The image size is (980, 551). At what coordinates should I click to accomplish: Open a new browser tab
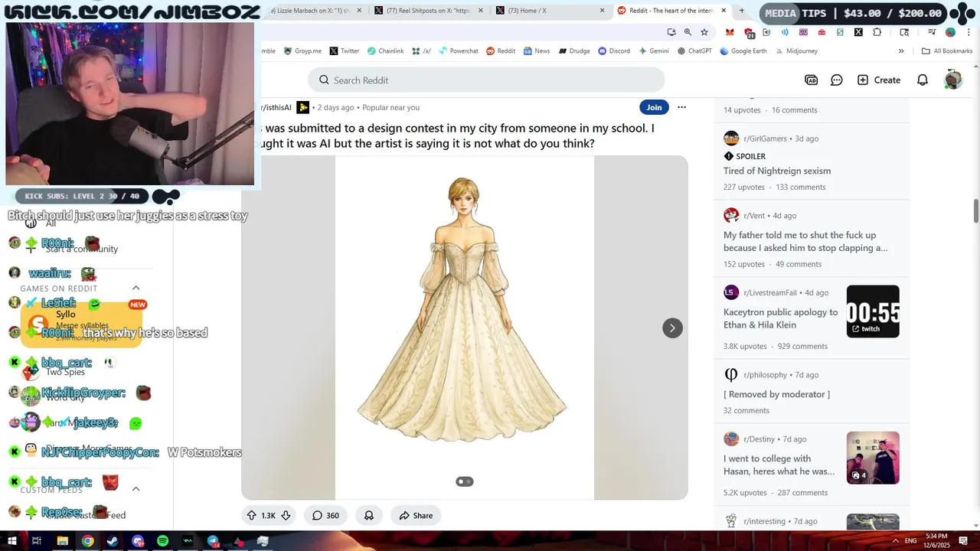(741, 11)
